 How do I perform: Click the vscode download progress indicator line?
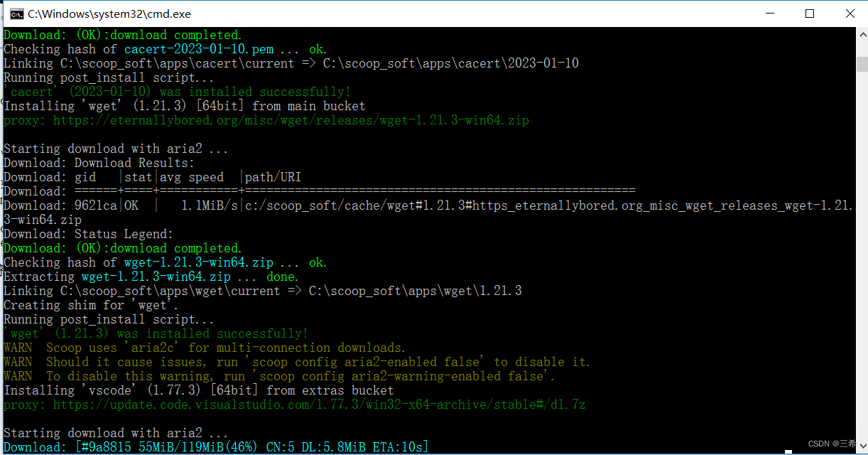coord(213,446)
